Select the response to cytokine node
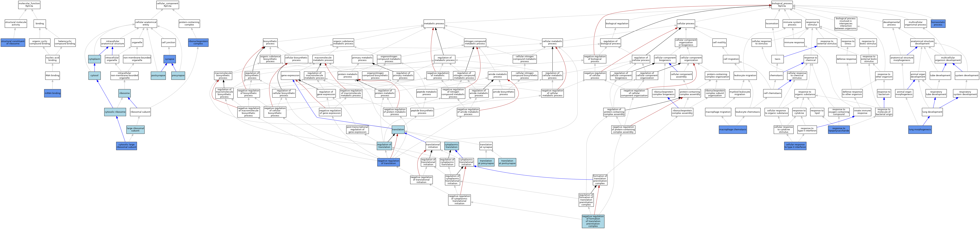 799,112
